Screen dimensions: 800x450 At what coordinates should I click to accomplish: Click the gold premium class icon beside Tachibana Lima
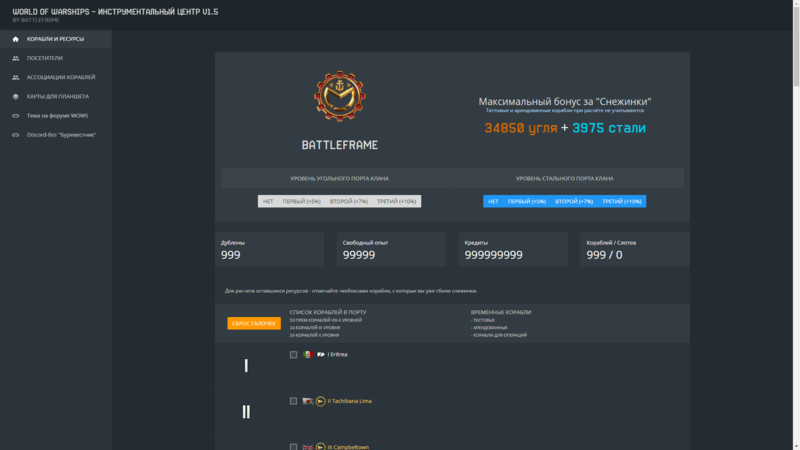[320, 402]
